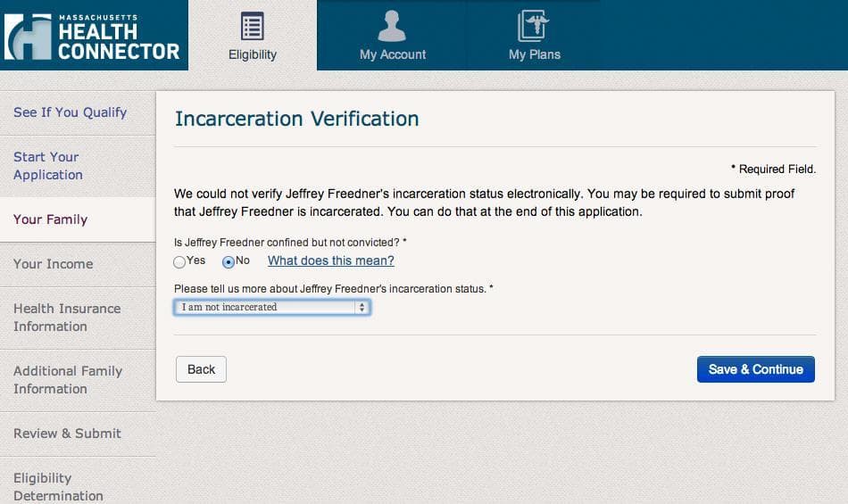Navigate to Your Income section
The width and height of the screenshot is (848, 504).
click(53, 264)
